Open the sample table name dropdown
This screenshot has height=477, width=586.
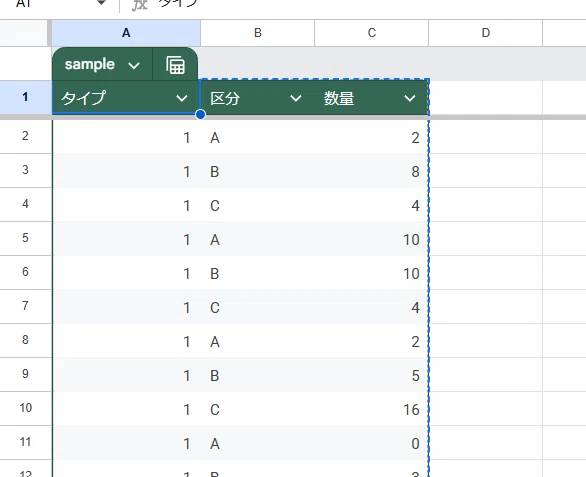(133, 65)
